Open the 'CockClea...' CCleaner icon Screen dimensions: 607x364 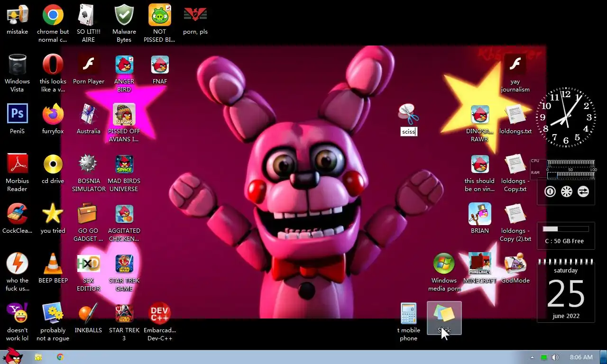17,214
